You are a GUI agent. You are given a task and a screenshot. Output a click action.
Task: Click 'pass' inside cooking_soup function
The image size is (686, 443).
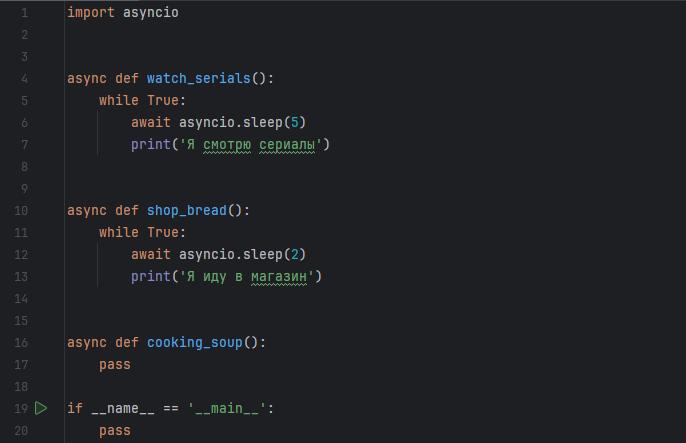coord(114,364)
